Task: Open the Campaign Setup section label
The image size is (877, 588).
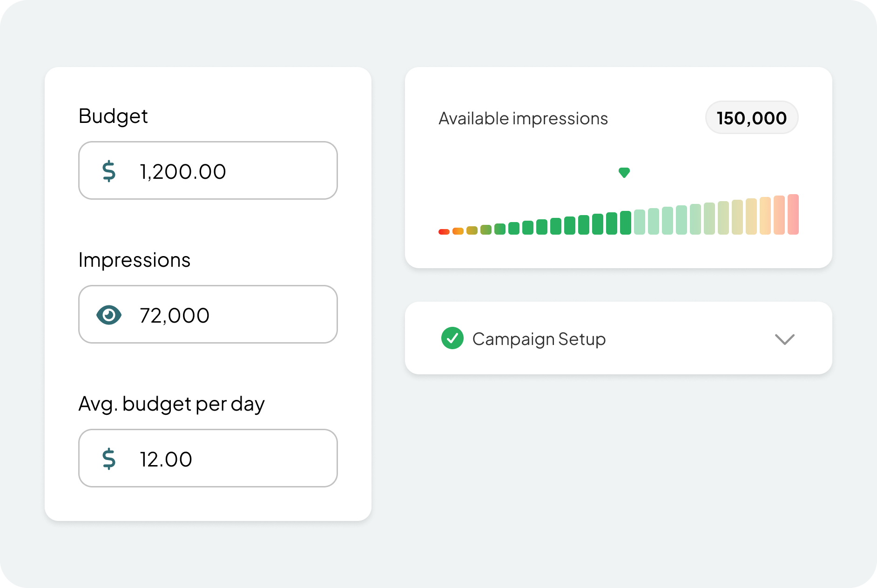Action: coord(539,339)
